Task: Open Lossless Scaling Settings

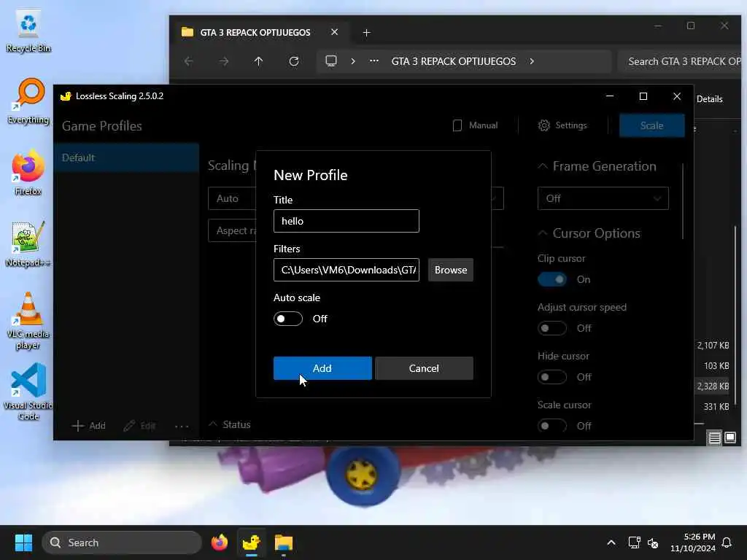Action: click(562, 125)
